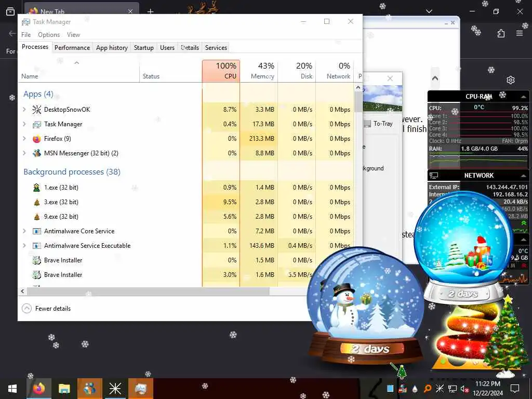Expand Antimalware Core Service row

click(x=24, y=231)
